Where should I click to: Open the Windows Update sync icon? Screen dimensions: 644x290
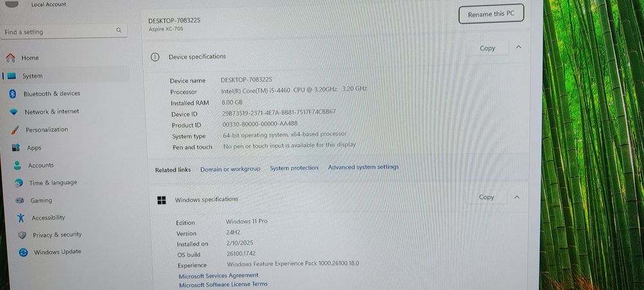(23, 252)
